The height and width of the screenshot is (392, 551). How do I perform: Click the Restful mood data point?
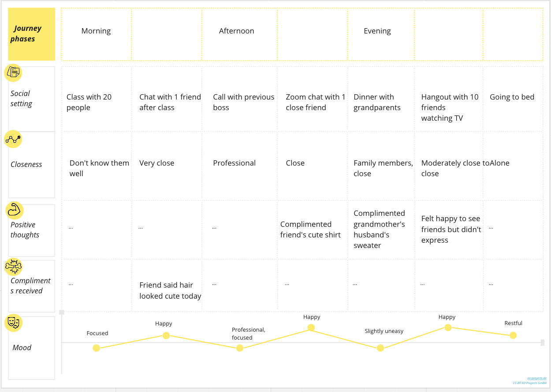[513, 335]
